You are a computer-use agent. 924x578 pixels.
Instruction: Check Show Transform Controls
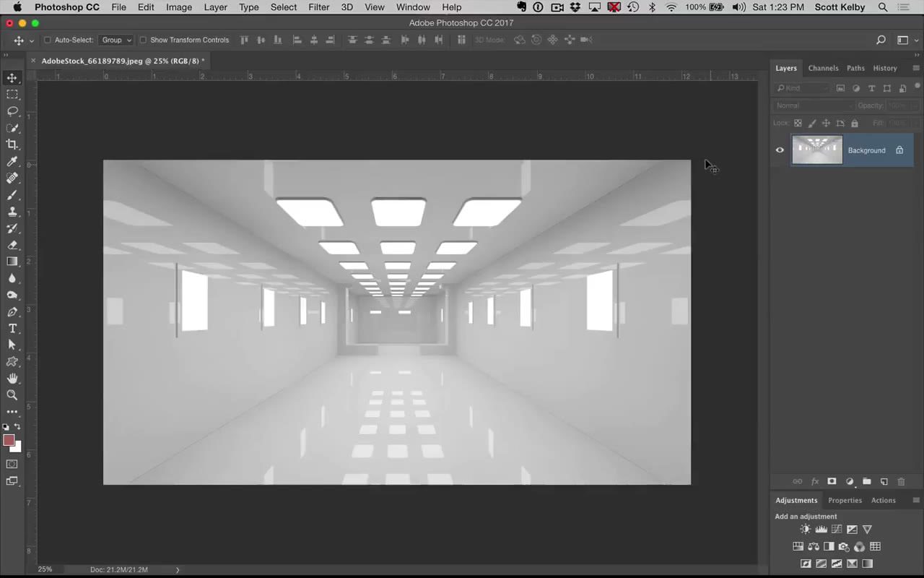[x=143, y=40]
